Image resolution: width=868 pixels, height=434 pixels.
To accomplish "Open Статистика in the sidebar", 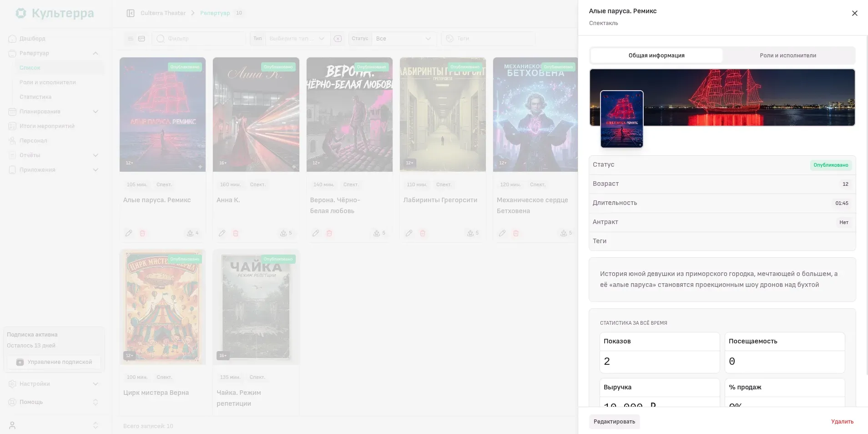I will (x=35, y=97).
